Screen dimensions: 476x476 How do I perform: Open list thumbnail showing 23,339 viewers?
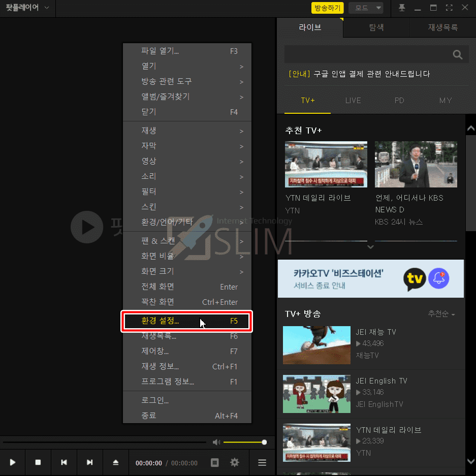tap(316, 442)
